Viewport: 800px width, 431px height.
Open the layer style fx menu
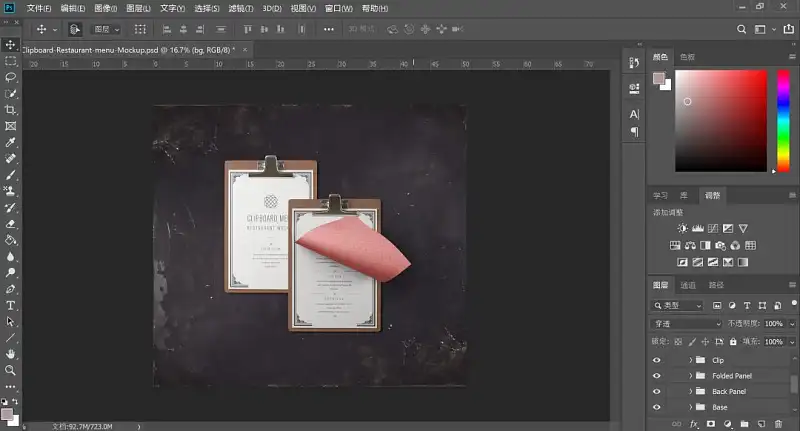point(694,424)
